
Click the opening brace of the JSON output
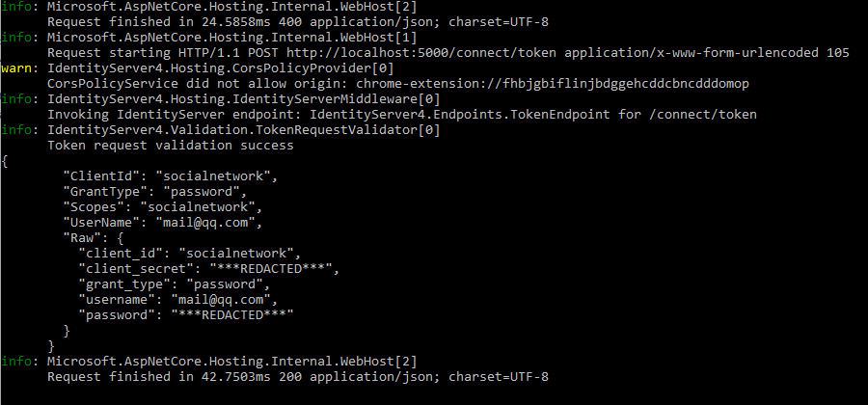5,162
